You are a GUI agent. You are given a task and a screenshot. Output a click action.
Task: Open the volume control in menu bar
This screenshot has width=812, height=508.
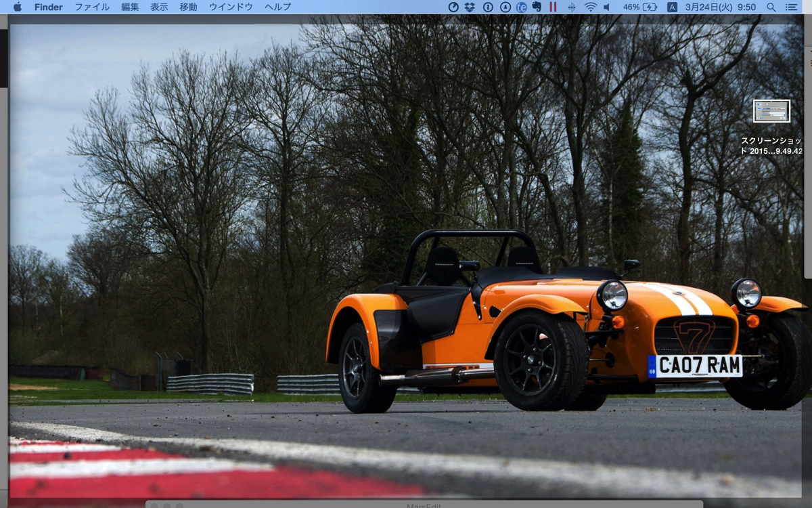click(x=607, y=7)
